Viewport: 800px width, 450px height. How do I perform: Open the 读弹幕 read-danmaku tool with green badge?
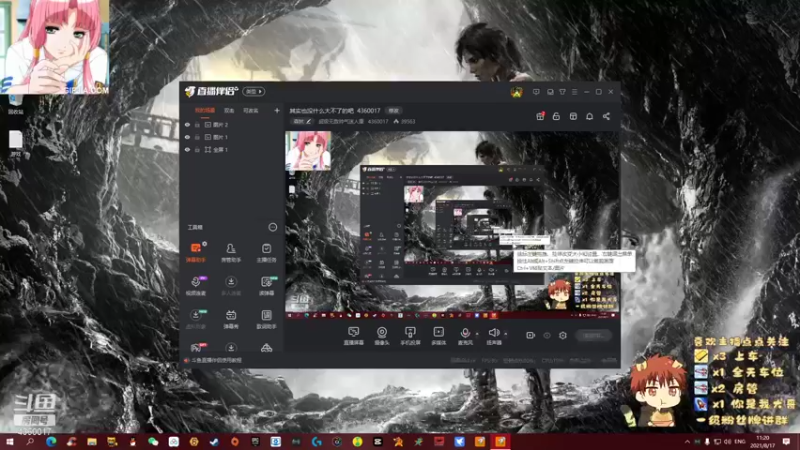point(266,286)
